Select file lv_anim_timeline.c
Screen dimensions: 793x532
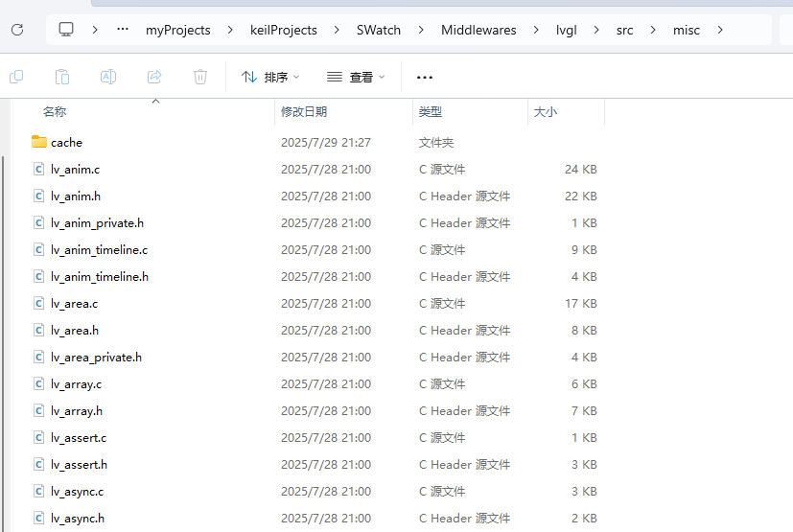point(99,249)
